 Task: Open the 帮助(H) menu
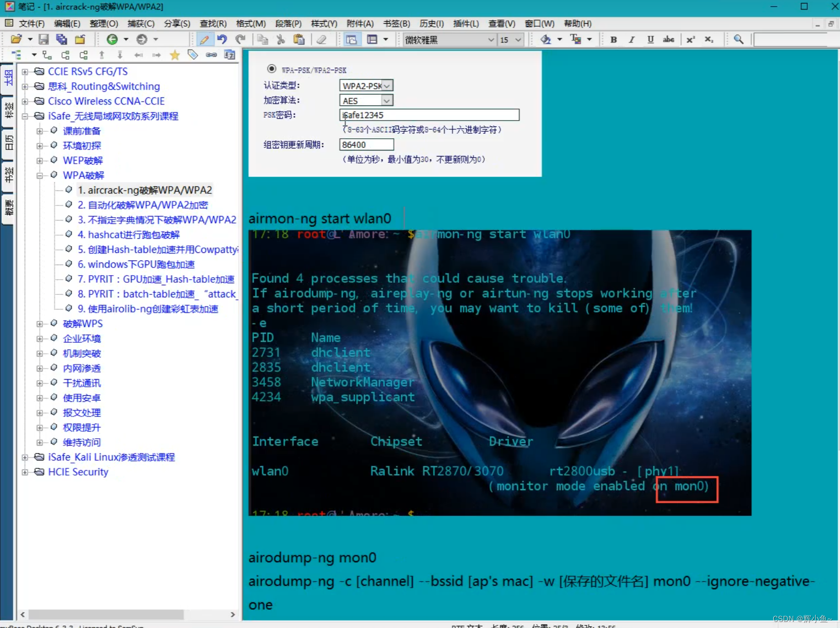tap(578, 24)
